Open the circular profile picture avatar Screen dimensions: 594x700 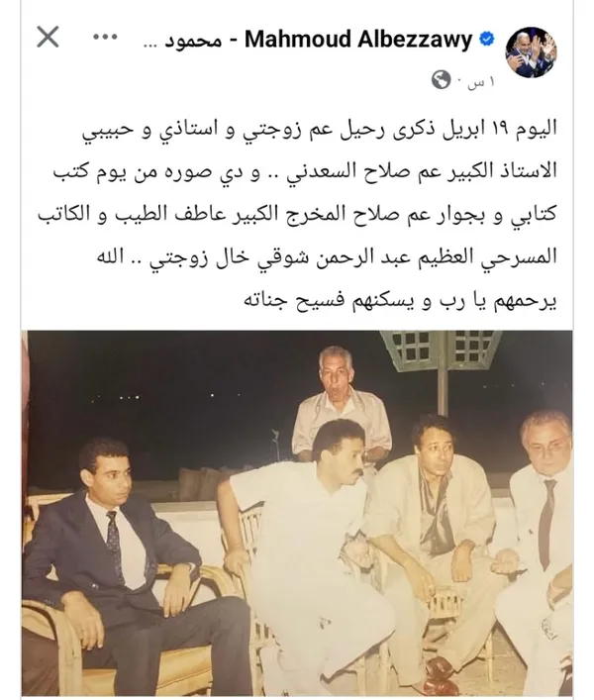(531, 52)
